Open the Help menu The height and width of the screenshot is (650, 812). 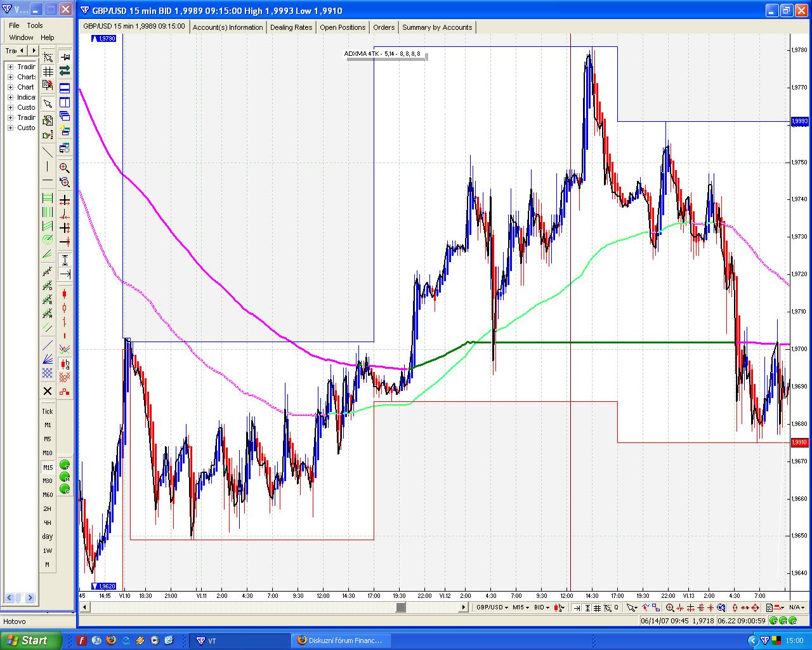point(48,37)
